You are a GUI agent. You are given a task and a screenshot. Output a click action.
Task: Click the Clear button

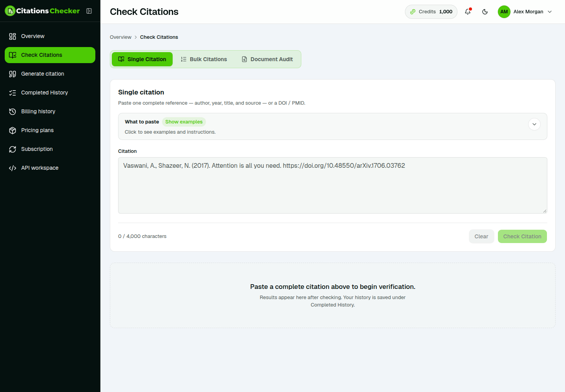(x=481, y=236)
